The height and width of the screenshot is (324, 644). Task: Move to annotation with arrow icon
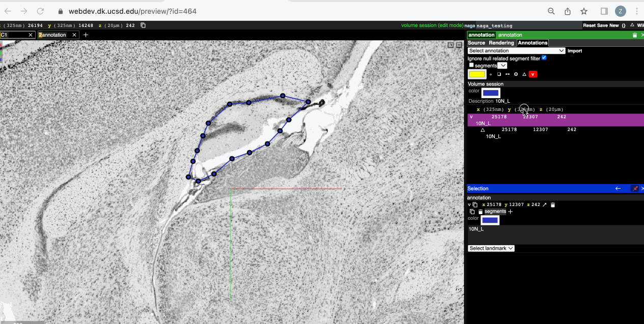(x=544, y=204)
